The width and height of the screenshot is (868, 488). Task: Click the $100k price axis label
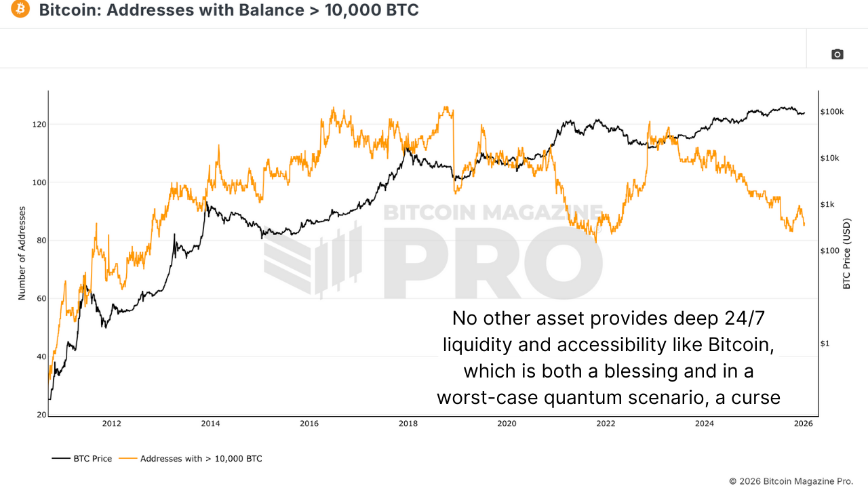coord(832,111)
